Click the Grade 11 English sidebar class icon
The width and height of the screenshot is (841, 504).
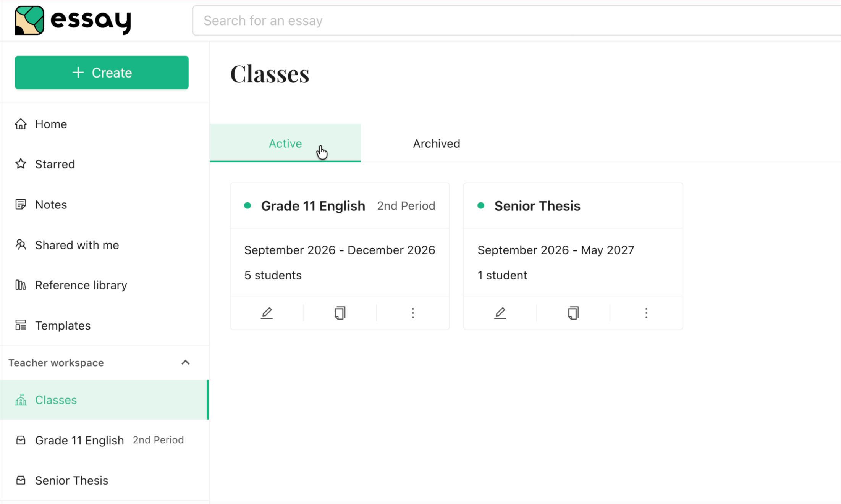pyautogui.click(x=21, y=440)
